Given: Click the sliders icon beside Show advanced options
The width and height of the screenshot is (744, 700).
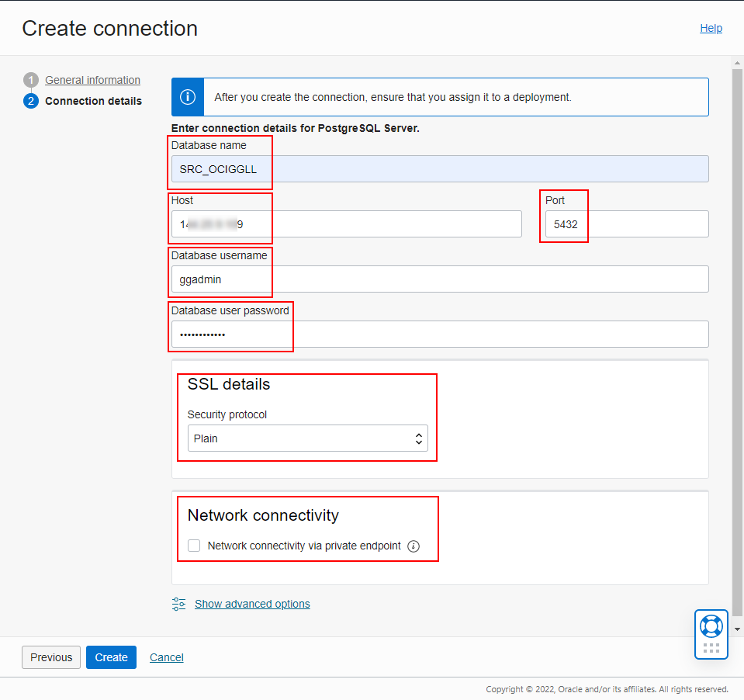Looking at the screenshot, I should [179, 604].
